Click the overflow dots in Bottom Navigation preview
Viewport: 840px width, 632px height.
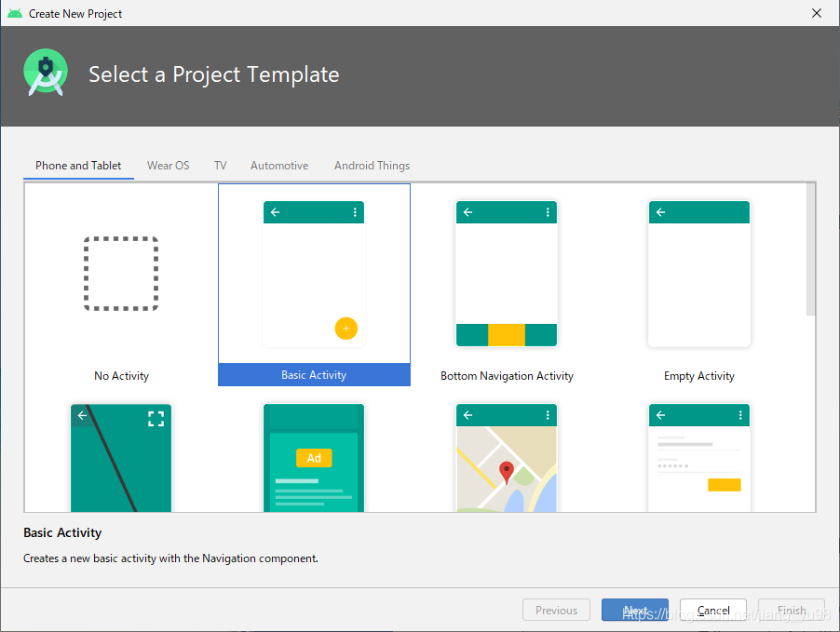pyautogui.click(x=548, y=212)
